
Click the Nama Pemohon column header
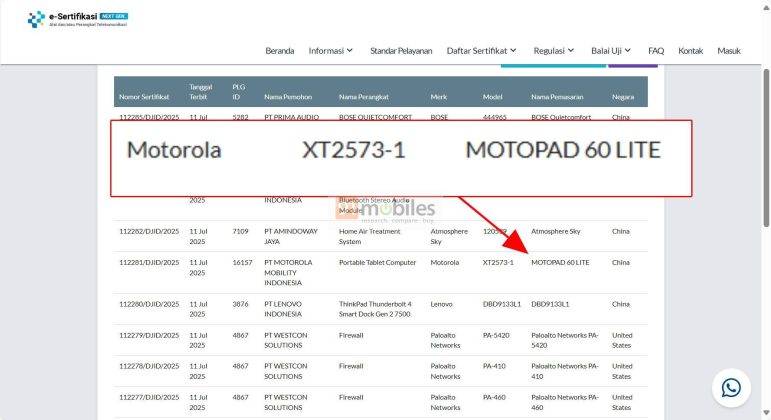coord(288,97)
